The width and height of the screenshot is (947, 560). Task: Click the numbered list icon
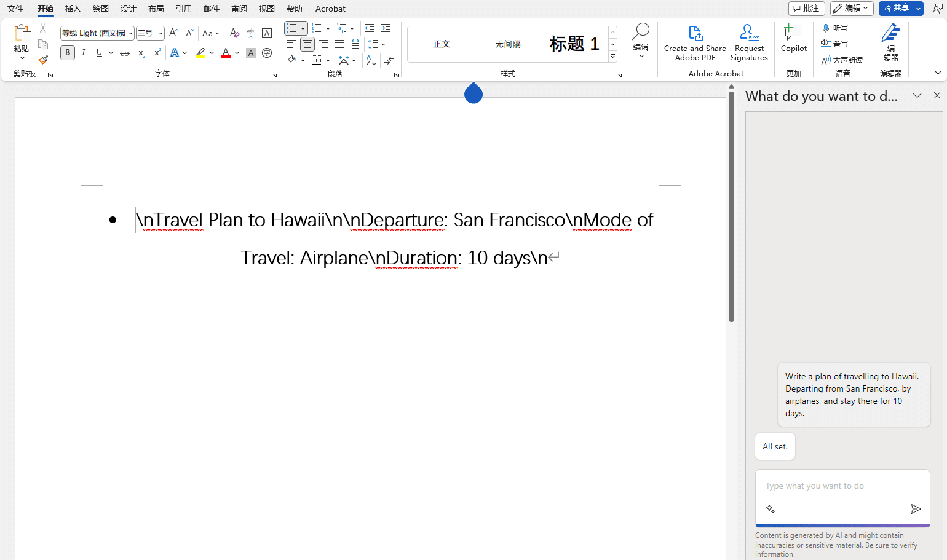[x=317, y=28]
